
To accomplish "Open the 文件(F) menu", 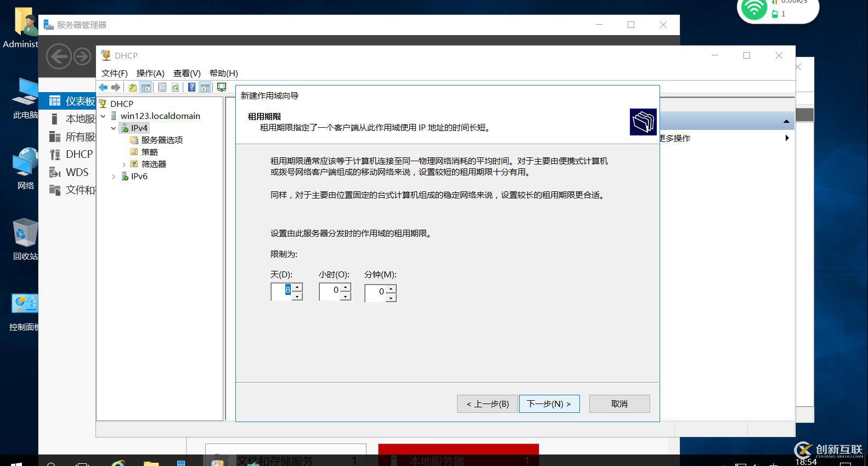I will click(x=114, y=73).
